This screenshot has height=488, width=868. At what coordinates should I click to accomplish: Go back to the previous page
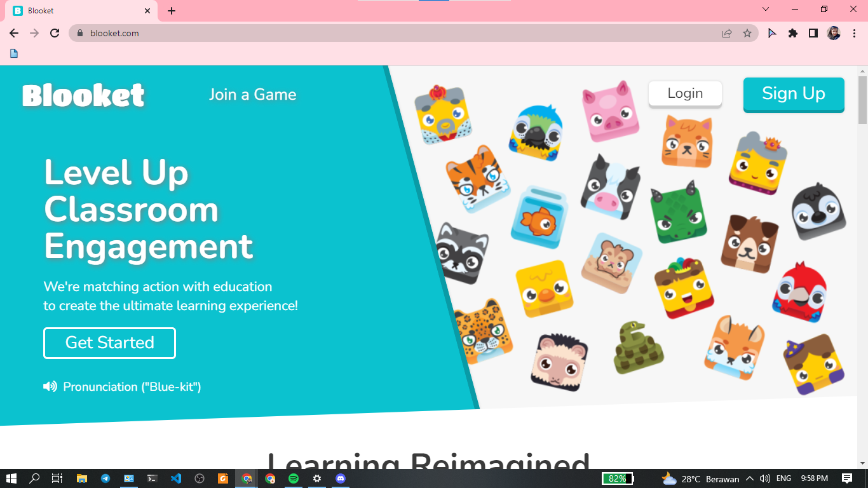tap(14, 33)
